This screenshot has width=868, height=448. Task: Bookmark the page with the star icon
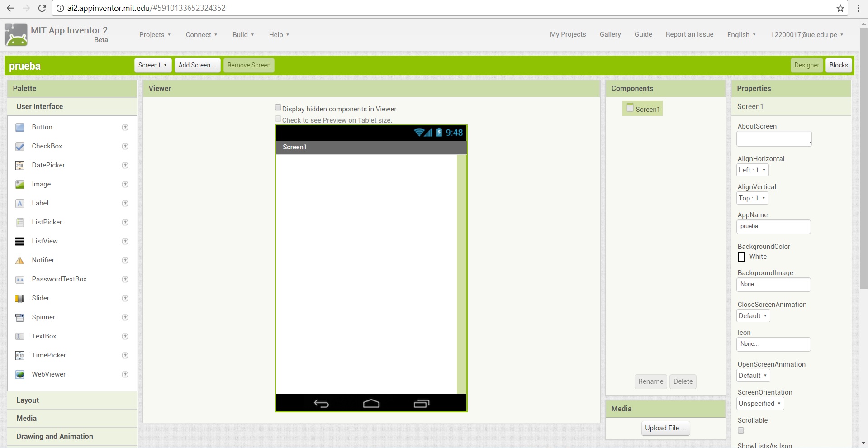(840, 8)
